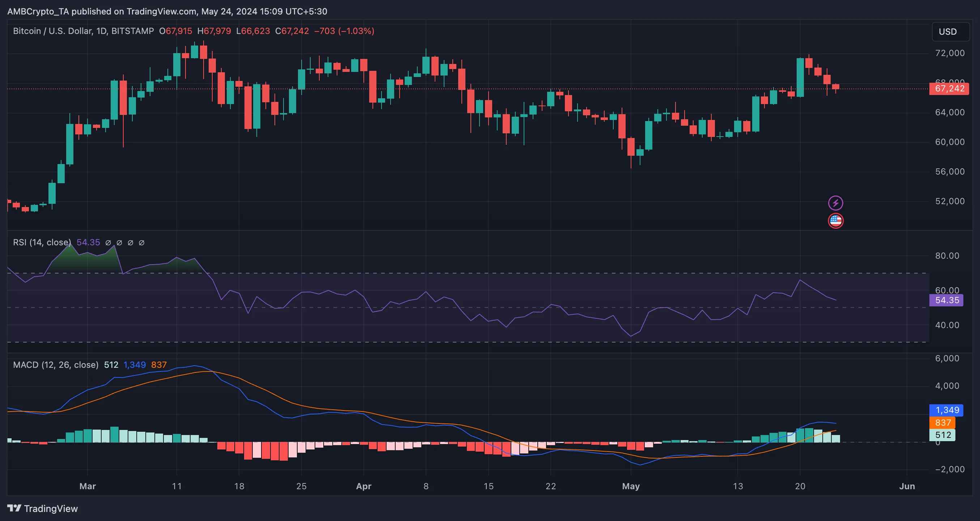Viewport: 980px width, 521px height.
Task: Click the 52,000 price axis label
Action: [950, 201]
